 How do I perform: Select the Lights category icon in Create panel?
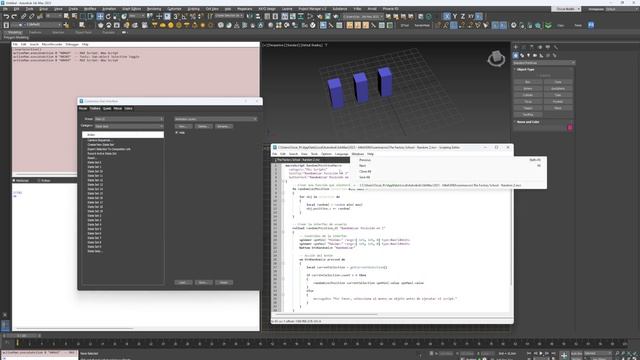[529, 55]
